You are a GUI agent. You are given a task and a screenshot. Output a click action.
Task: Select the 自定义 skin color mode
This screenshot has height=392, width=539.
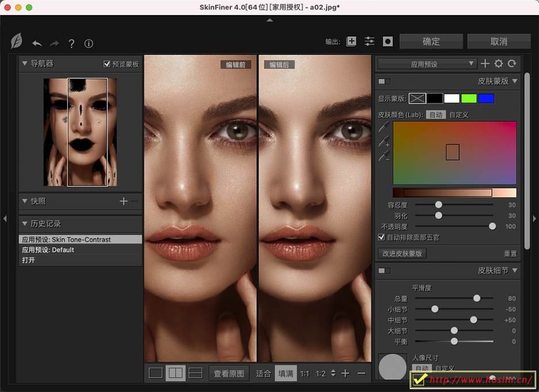[x=459, y=115]
